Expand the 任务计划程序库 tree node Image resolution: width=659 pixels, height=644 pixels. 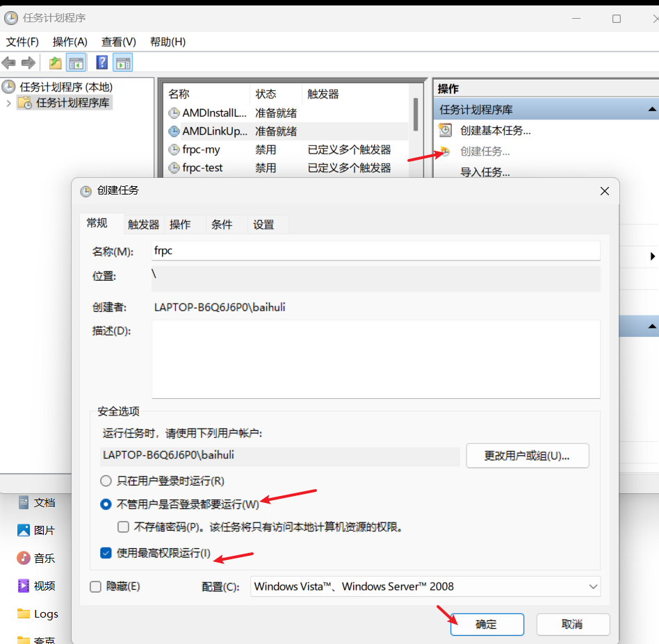point(8,104)
